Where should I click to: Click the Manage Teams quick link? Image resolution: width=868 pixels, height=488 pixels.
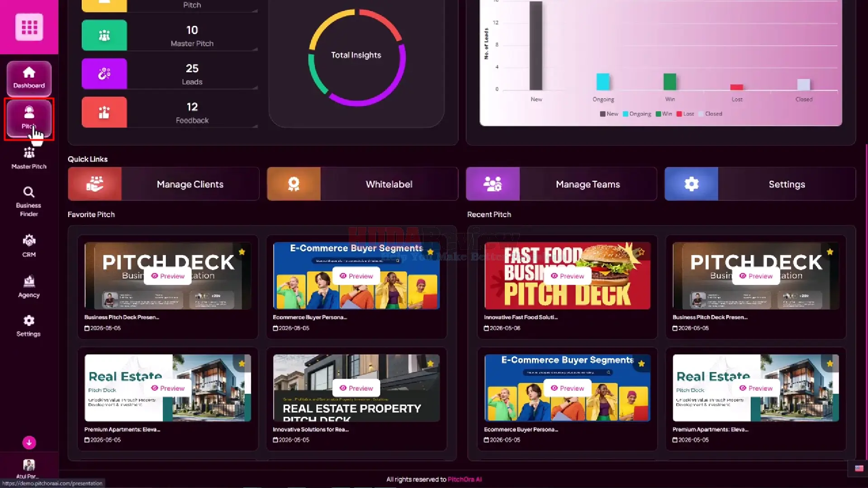click(561, 184)
